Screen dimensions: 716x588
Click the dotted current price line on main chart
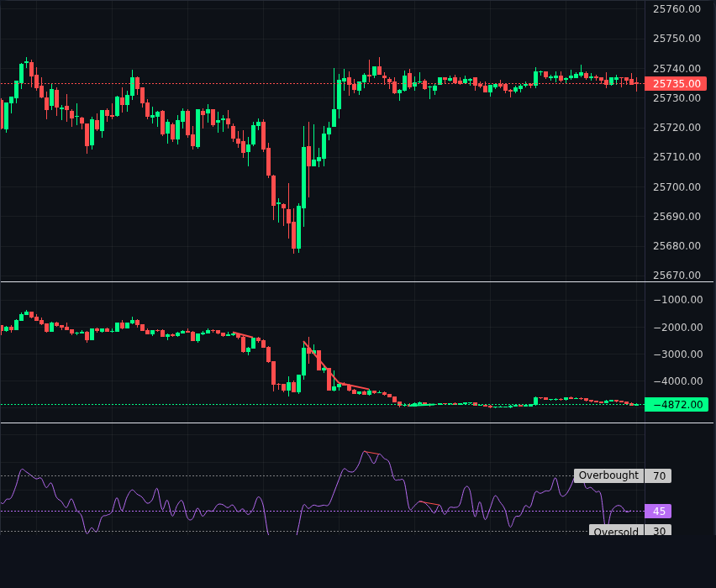210,83
